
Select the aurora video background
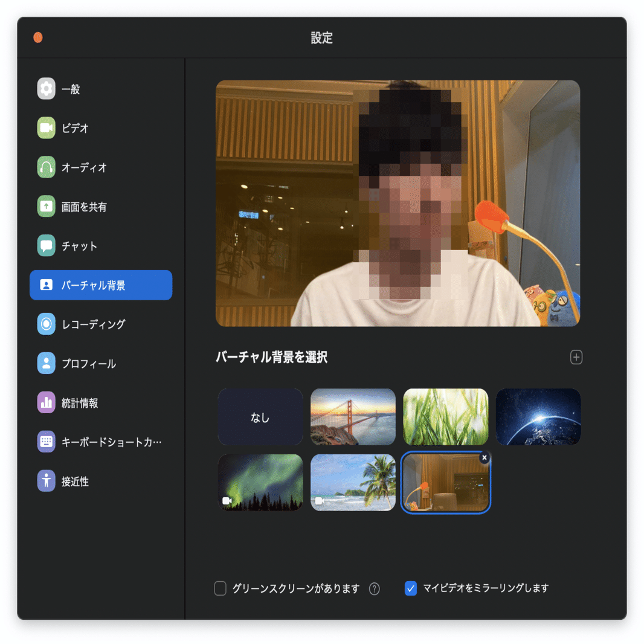[260, 482]
